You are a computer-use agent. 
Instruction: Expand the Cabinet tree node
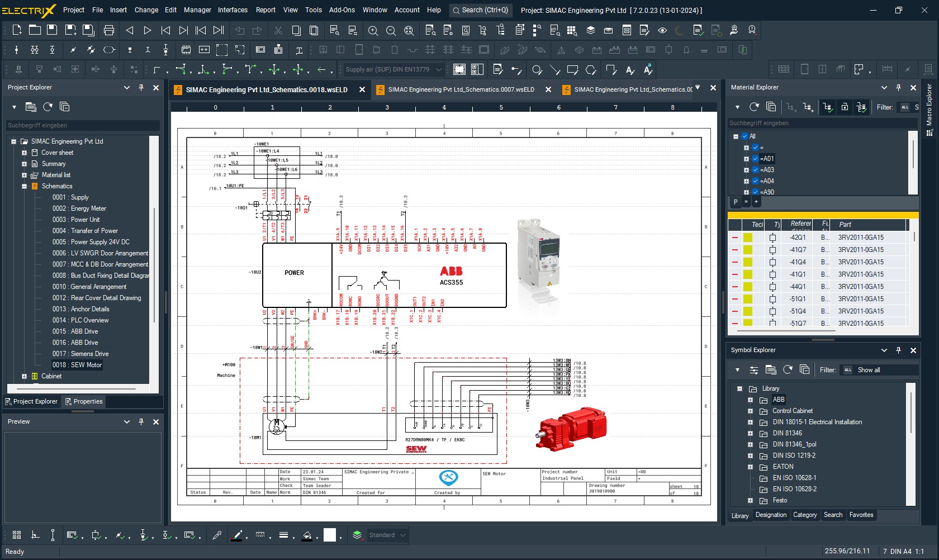click(x=24, y=376)
